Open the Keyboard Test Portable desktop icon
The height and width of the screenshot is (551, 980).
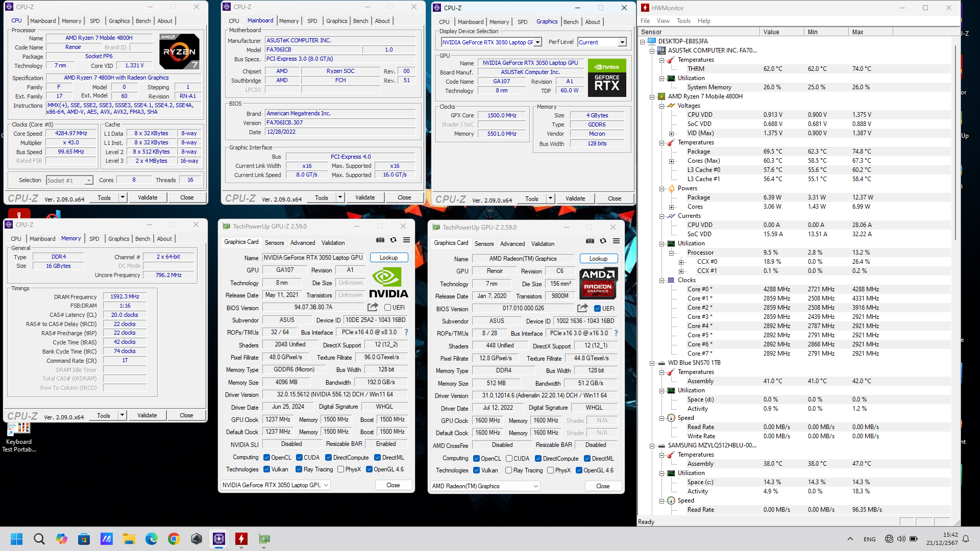(x=19, y=438)
